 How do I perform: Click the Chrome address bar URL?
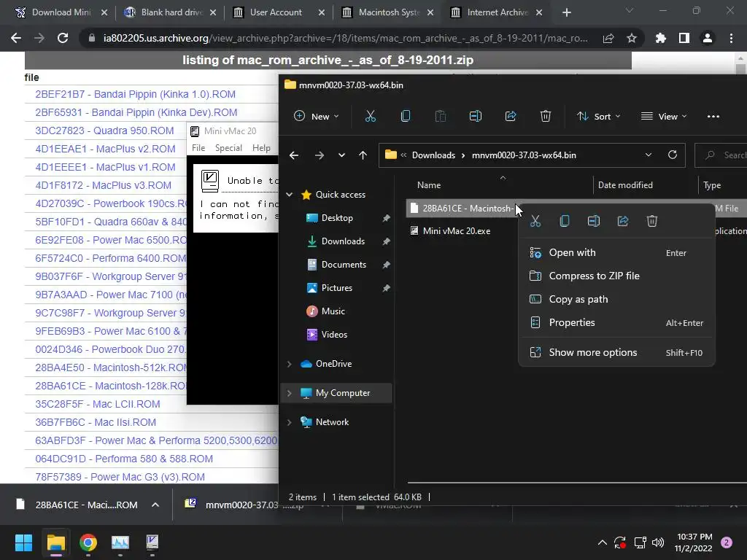345,38
